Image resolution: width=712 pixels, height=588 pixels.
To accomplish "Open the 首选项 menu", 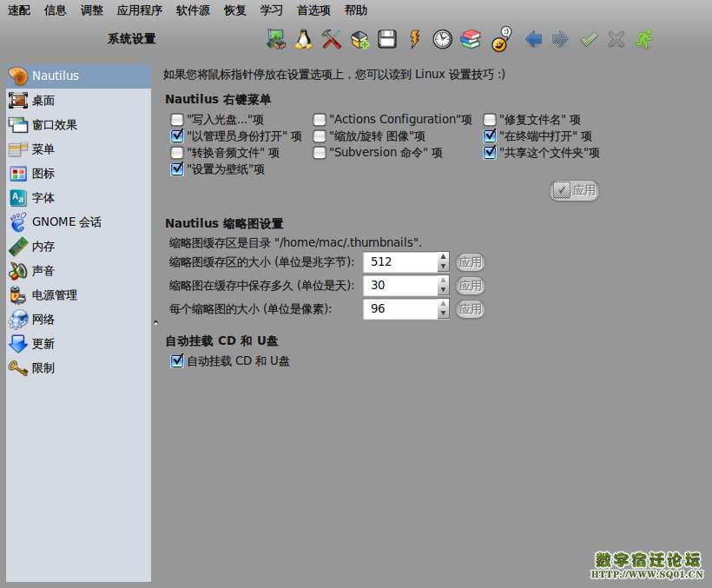I will [313, 10].
